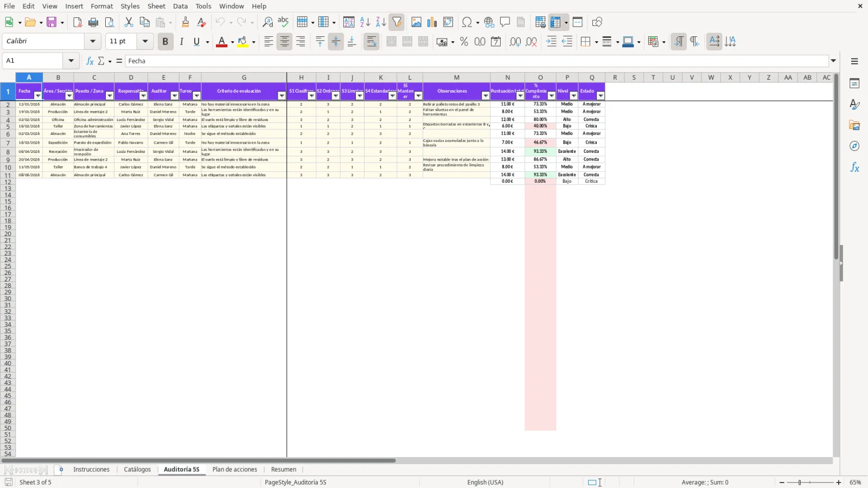Toggle Bold formatting

tap(165, 42)
